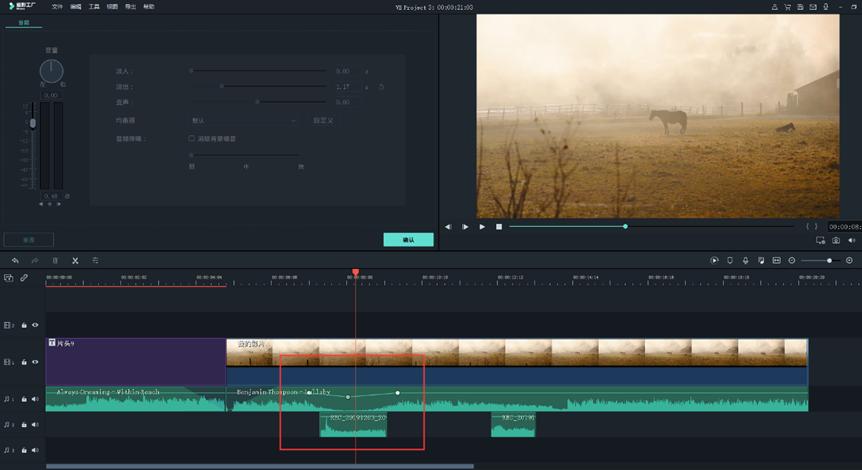Screen dimensions: 862x470
Task: Click the add track icon left of ruler
Action: (9, 278)
